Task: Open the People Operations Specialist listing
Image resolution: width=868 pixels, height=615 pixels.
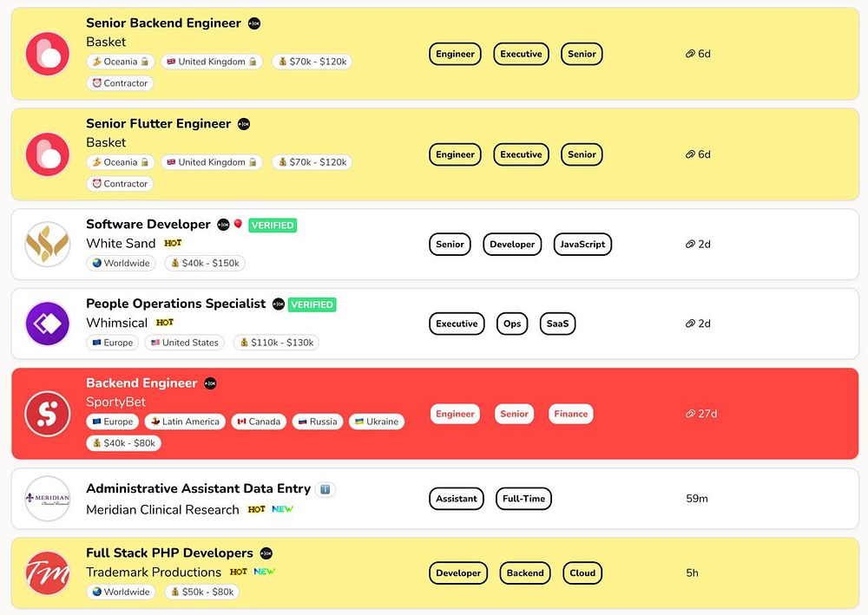Action: tap(175, 304)
